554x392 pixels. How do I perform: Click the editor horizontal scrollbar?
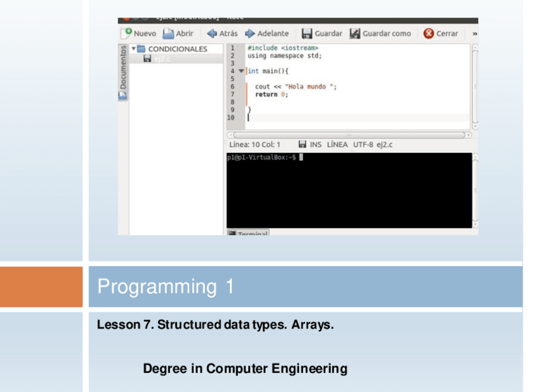[x=349, y=135]
